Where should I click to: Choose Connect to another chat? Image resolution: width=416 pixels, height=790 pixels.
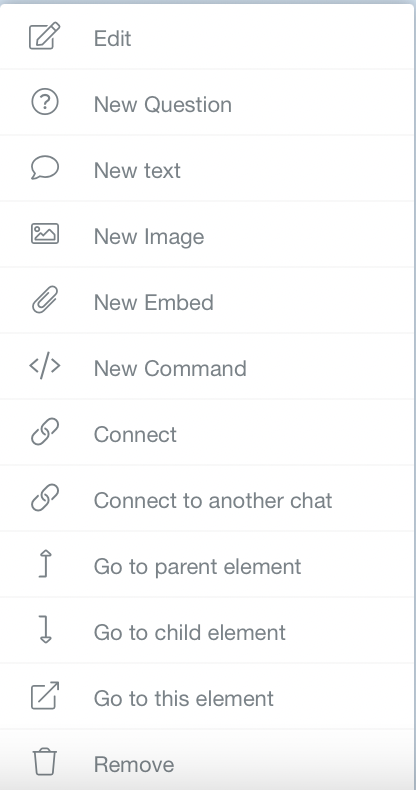pos(206,498)
